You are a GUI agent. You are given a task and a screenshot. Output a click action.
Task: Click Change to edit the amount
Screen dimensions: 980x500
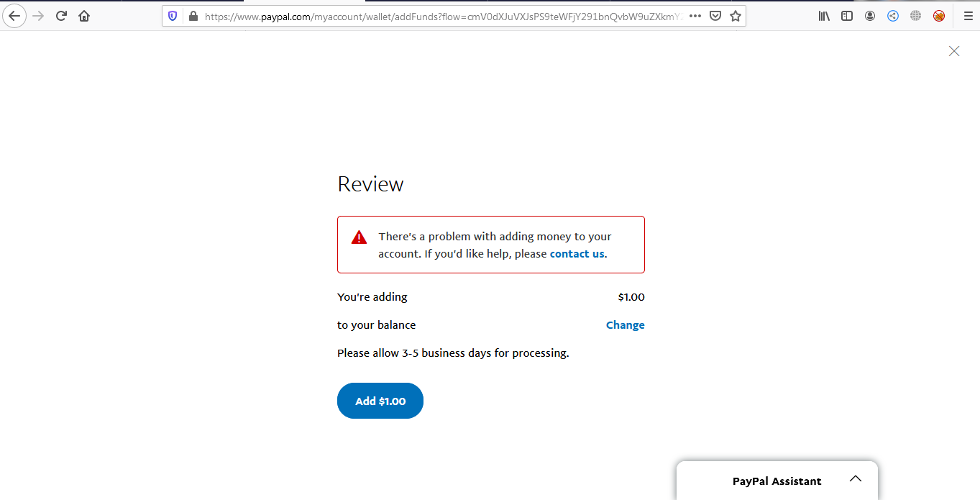click(626, 325)
